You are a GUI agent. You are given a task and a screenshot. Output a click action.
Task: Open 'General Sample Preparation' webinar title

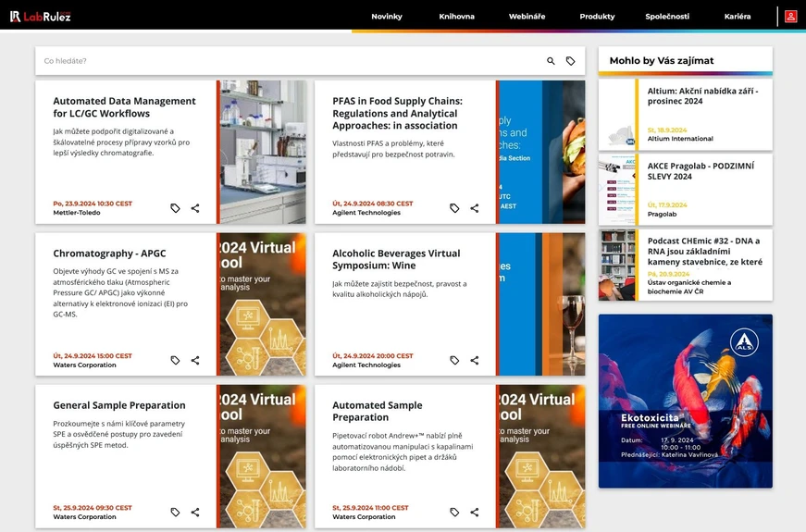119,405
